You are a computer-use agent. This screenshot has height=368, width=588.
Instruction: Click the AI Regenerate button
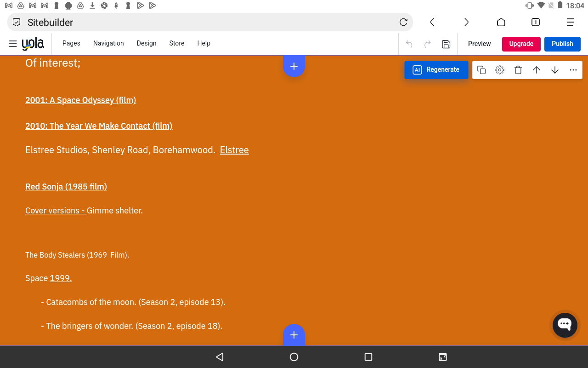(436, 70)
